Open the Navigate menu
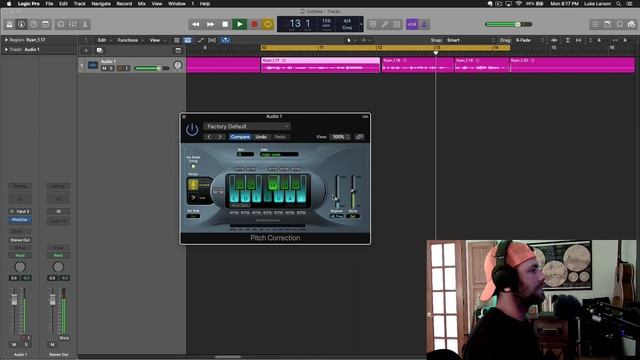Screen dimensions: 640x360 pos(101,4)
